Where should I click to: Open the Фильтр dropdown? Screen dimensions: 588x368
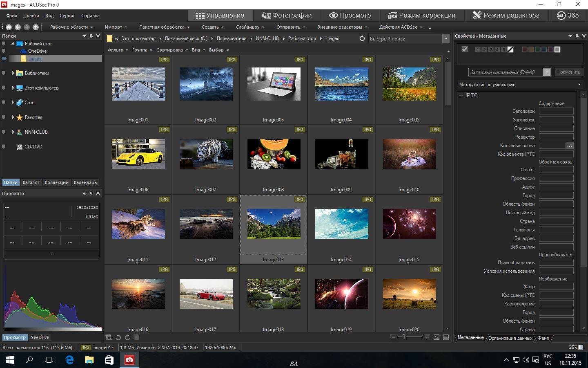pyautogui.click(x=117, y=50)
